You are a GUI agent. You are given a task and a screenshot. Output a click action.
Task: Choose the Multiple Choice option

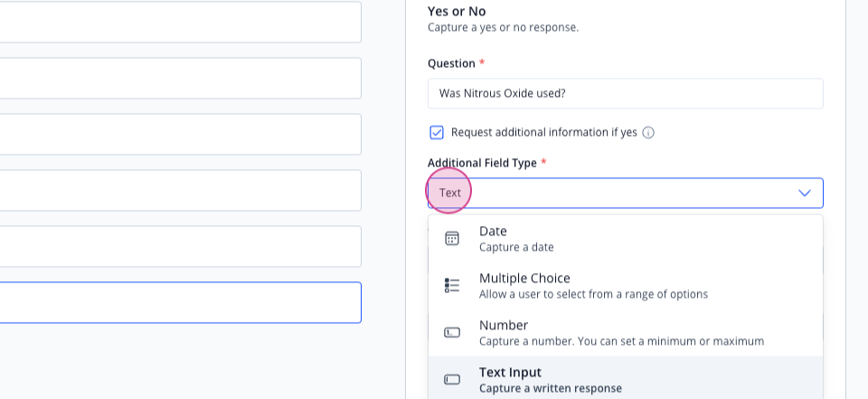625,285
